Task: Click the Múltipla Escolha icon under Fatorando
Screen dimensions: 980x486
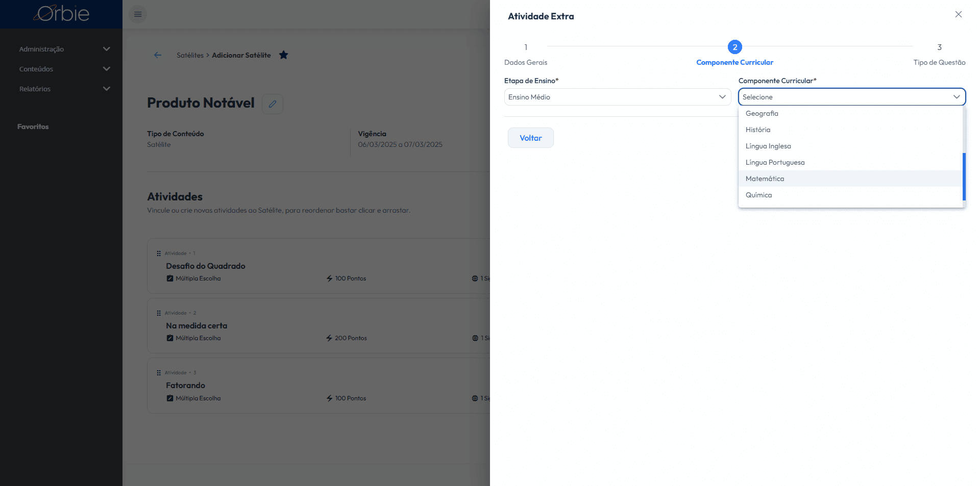Action: click(x=170, y=398)
